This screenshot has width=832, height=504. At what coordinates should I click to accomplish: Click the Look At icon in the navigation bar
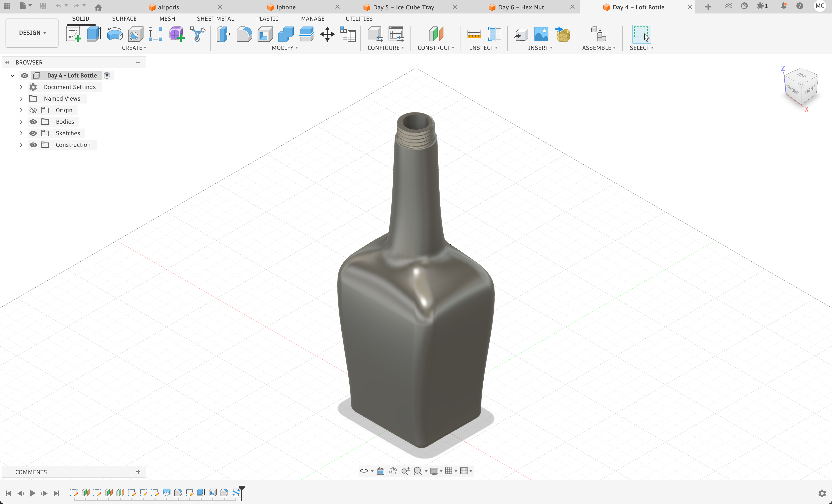381,471
